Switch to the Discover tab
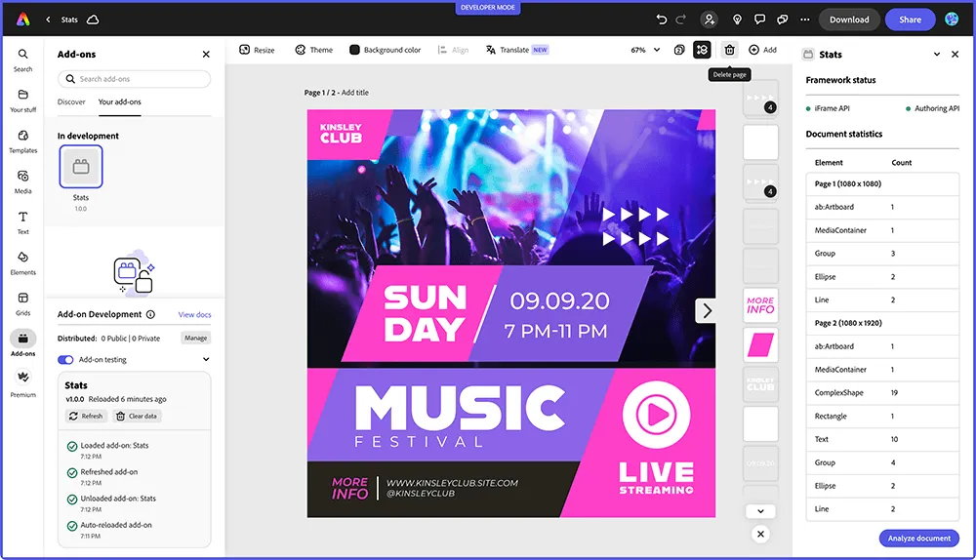This screenshot has height=560, width=976. pos(71,101)
